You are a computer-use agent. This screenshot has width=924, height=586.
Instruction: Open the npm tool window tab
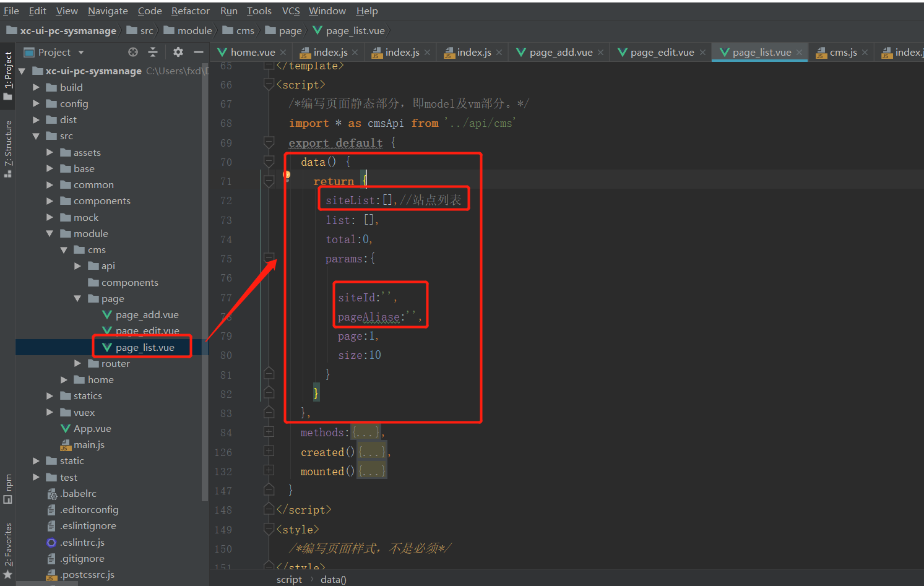click(8, 489)
